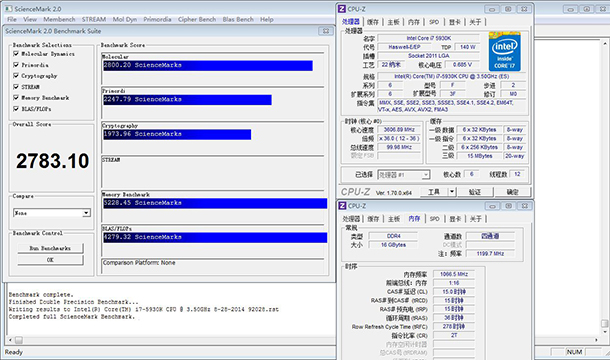The image size is (610, 360).
Task: Open the View menu
Action: pyautogui.click(x=30, y=19)
